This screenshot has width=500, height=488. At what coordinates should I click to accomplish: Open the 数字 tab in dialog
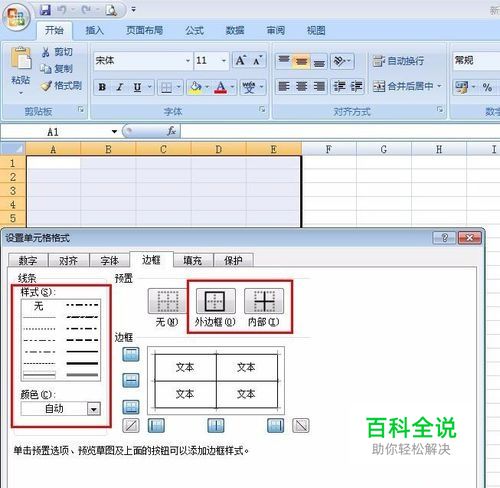pyautogui.click(x=28, y=261)
